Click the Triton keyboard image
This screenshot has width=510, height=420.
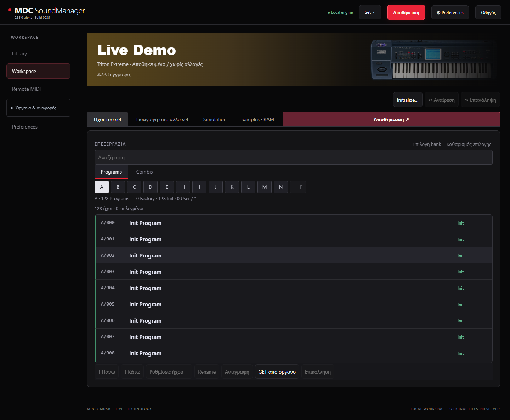(433, 59)
